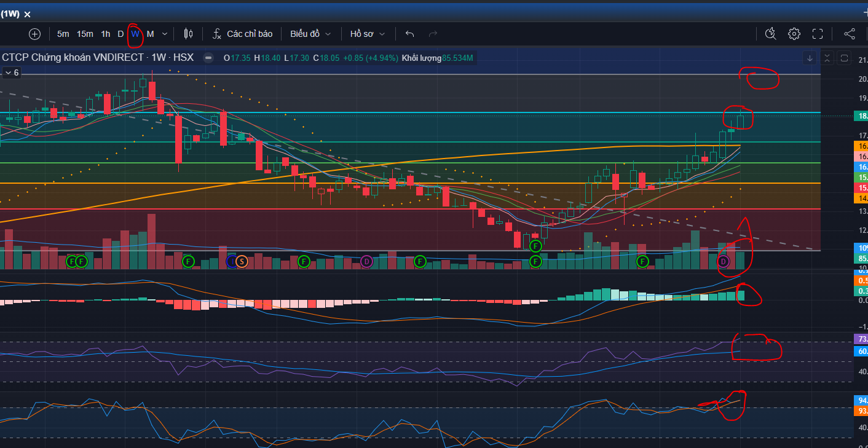The width and height of the screenshot is (868, 448).
Task: Open the Hồ sơ dropdown
Action: click(368, 34)
